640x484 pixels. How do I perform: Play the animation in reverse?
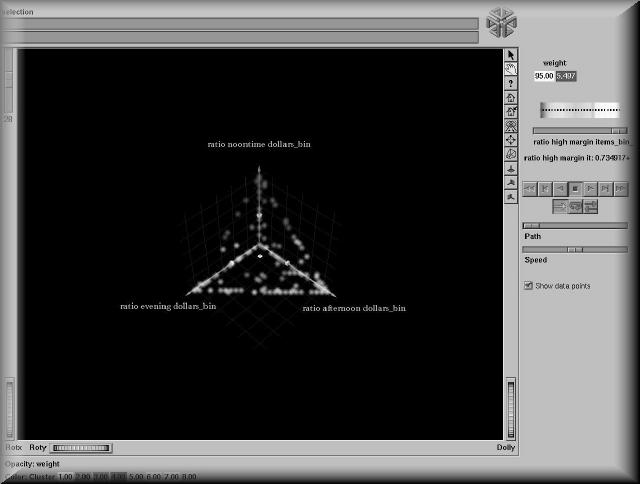560,189
